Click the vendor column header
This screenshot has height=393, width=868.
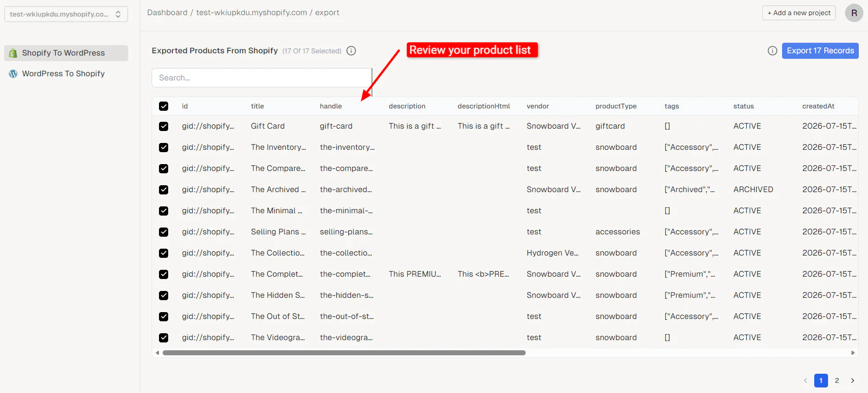538,106
